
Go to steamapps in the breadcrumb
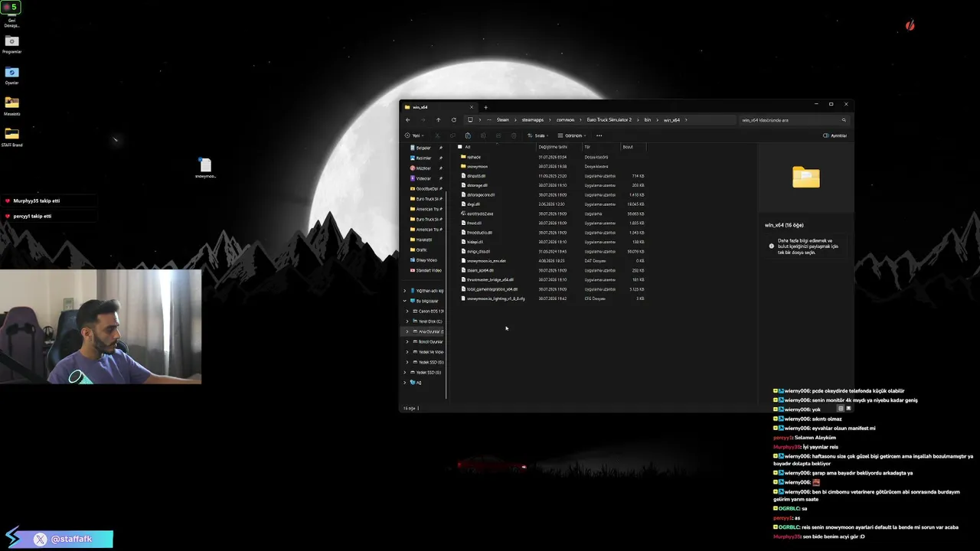(533, 120)
